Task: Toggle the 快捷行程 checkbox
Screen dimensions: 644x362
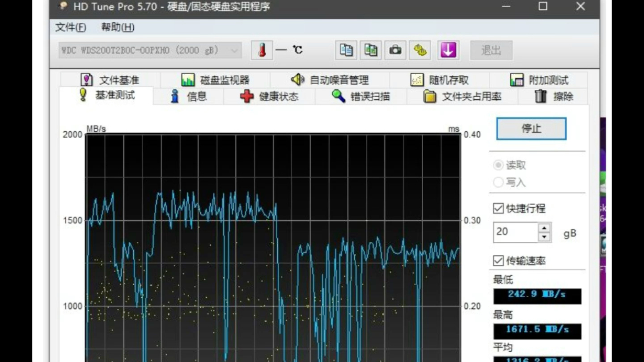Action: click(x=498, y=208)
